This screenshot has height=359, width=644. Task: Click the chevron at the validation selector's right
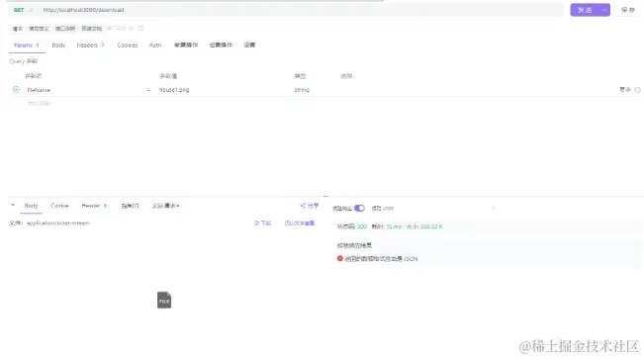point(493,209)
